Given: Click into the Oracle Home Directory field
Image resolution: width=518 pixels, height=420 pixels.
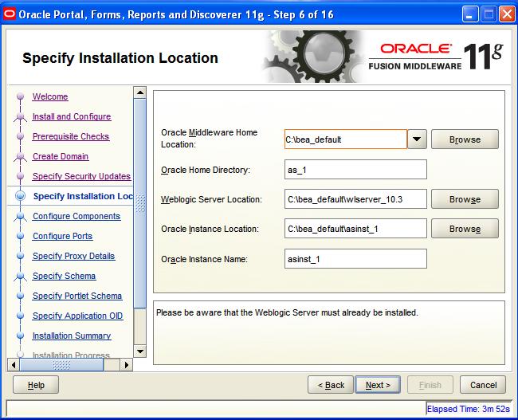Looking at the screenshot, I should pos(355,170).
